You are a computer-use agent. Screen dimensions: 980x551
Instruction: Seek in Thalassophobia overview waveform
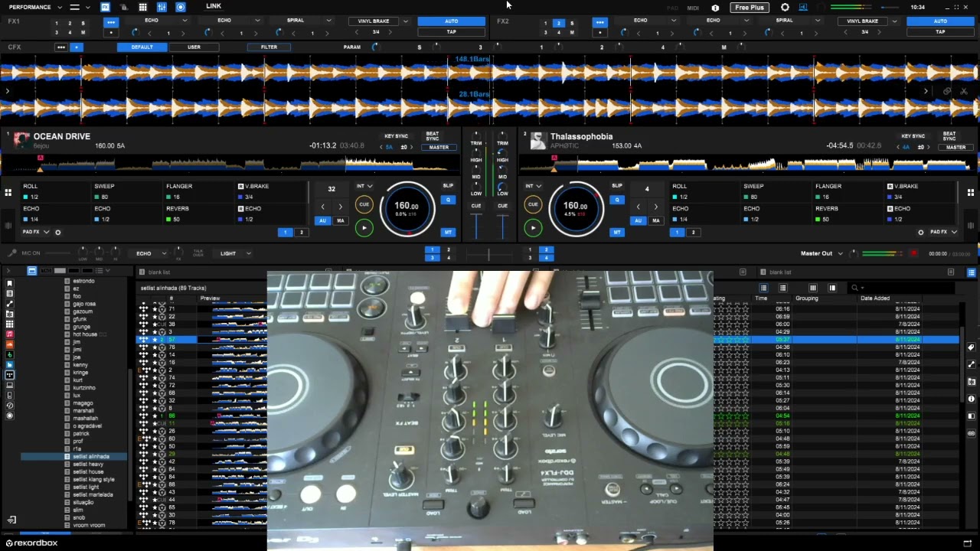click(x=747, y=164)
